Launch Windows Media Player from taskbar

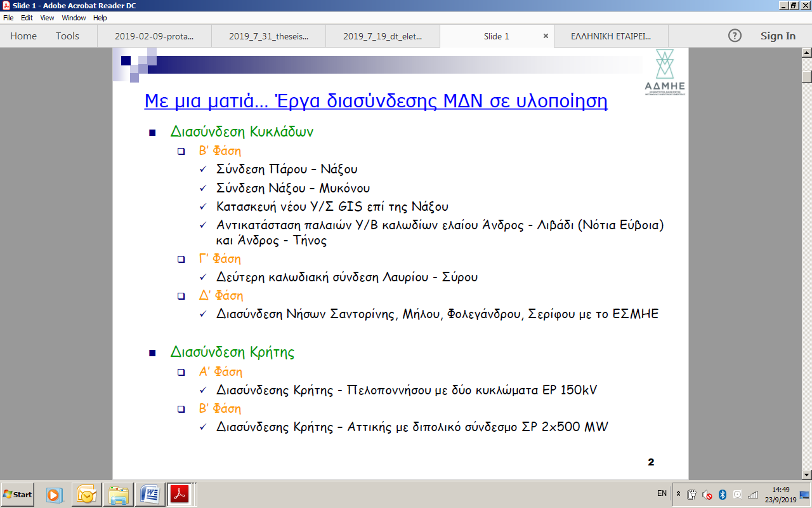54,494
